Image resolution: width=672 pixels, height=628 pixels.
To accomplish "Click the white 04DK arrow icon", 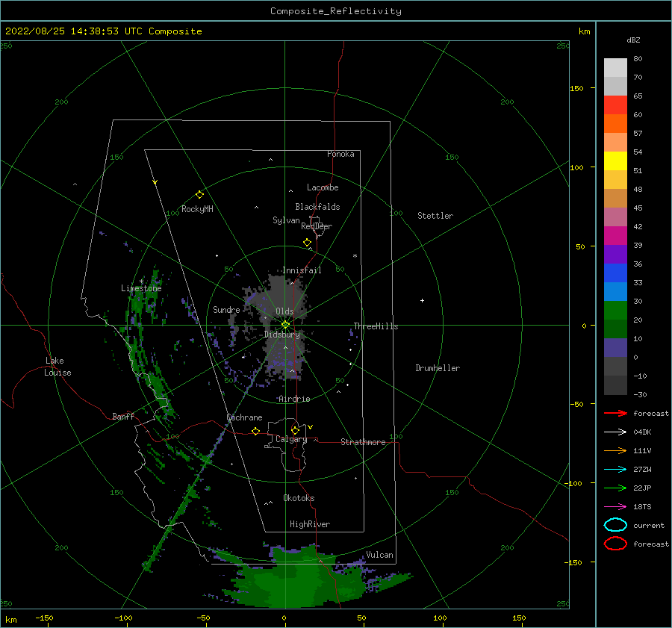I will click(615, 432).
